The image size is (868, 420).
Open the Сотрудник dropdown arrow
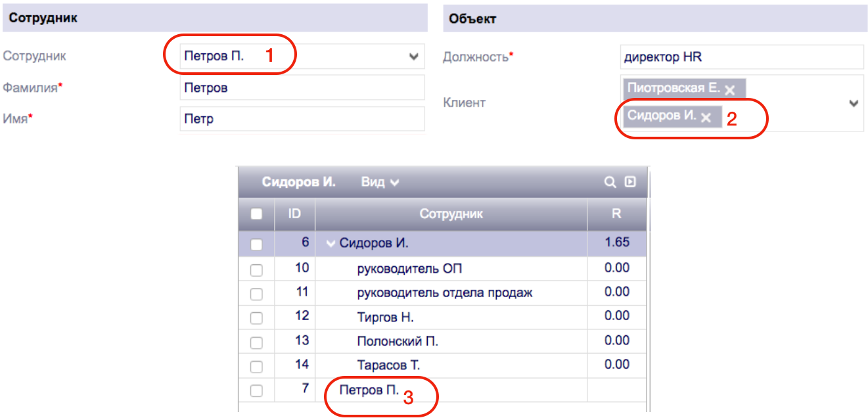point(414,57)
